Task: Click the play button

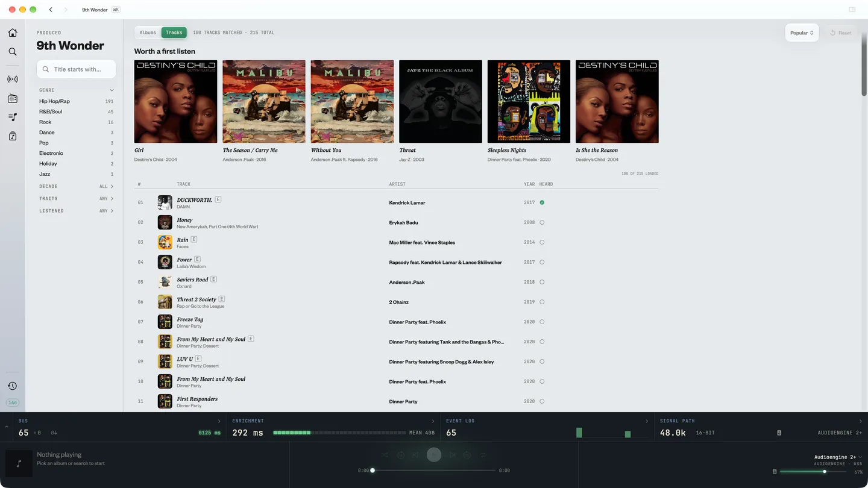Action: click(434, 455)
